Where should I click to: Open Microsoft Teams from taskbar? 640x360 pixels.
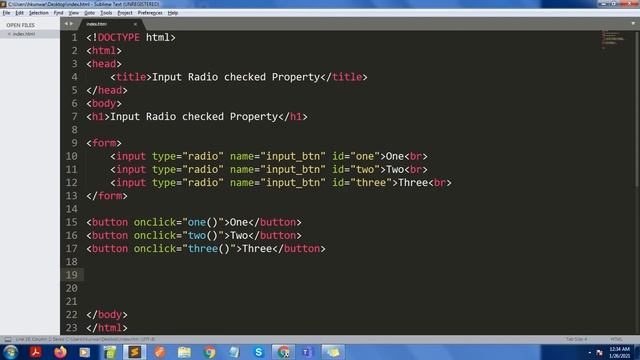point(308,352)
